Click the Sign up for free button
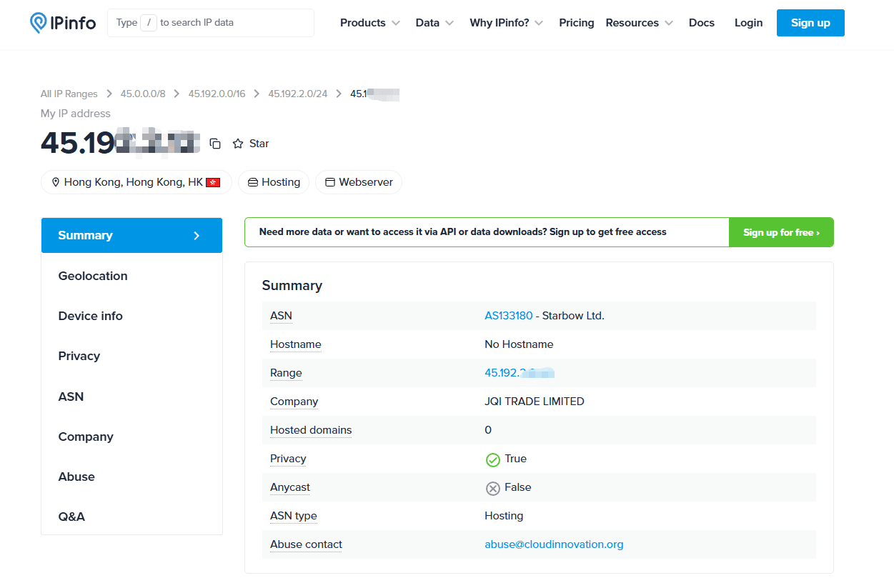Screen dimensions: 894x588 pos(781,232)
